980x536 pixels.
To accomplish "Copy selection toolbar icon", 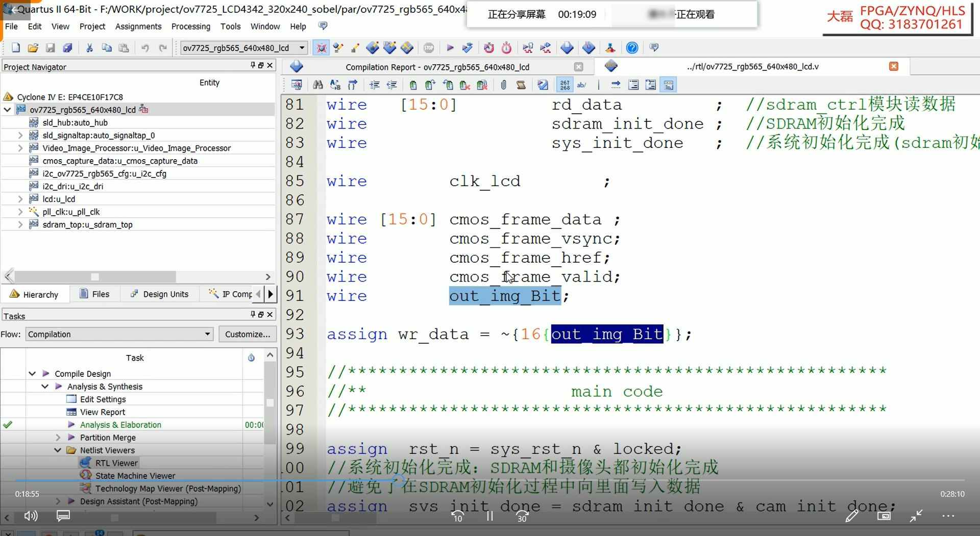I will coord(107,48).
